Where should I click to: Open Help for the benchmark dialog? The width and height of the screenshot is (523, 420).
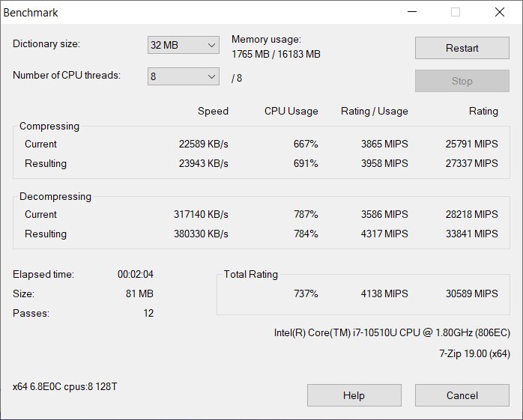tap(354, 395)
